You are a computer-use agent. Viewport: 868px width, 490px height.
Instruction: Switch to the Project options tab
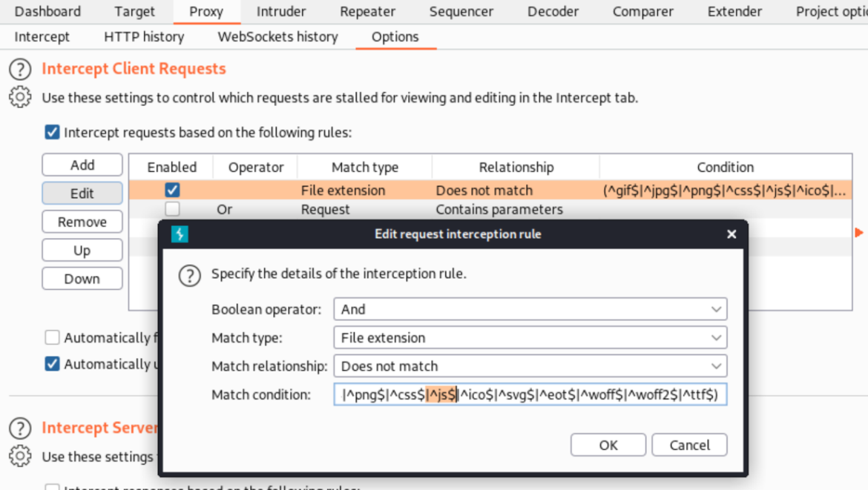(x=832, y=12)
